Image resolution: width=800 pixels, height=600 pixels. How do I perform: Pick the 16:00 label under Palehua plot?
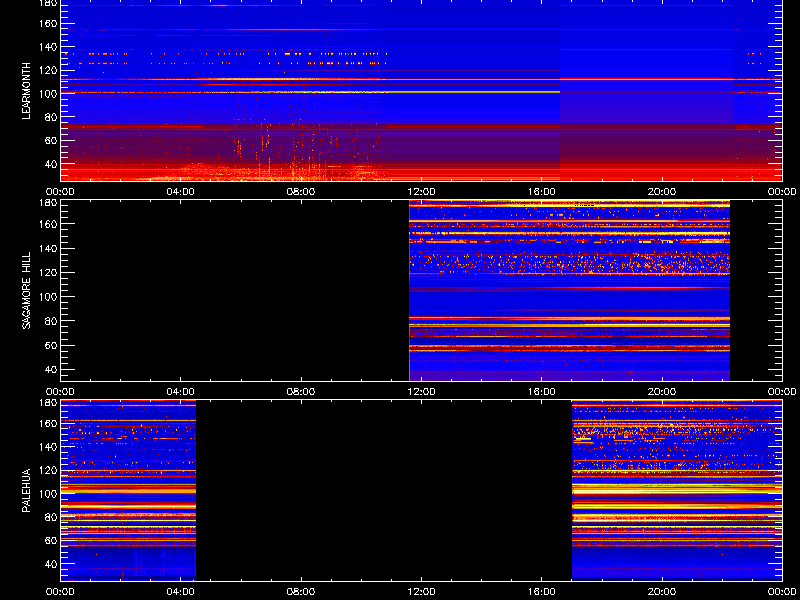tap(541, 592)
